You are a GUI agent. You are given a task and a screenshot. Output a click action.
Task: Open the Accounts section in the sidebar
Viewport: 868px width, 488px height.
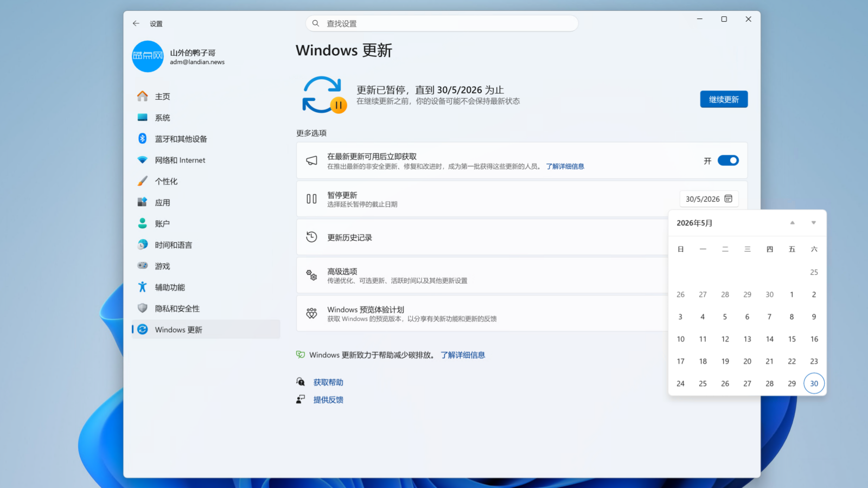point(162,224)
